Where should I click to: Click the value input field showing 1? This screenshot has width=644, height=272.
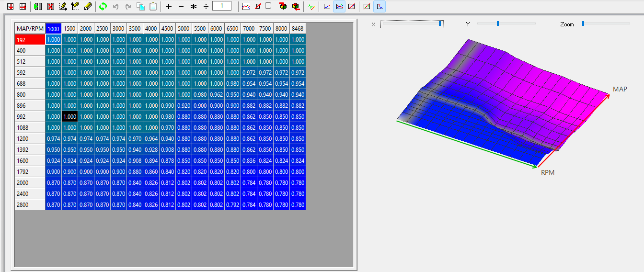tap(222, 6)
